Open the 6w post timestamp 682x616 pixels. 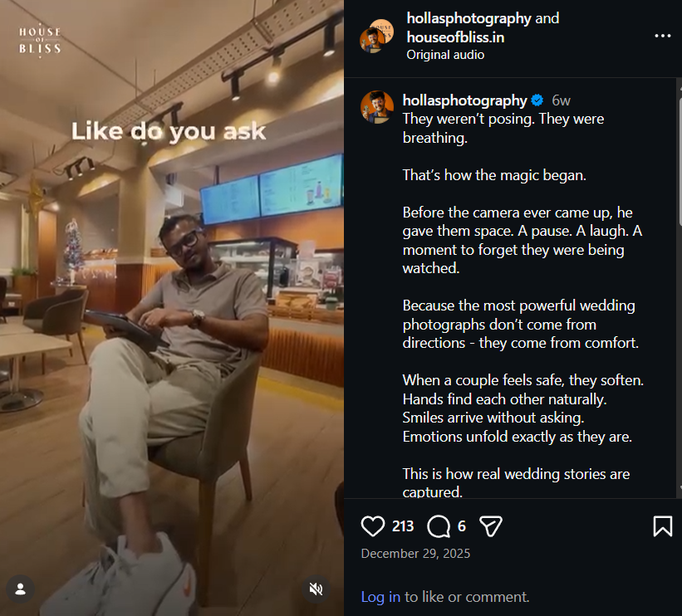(561, 100)
